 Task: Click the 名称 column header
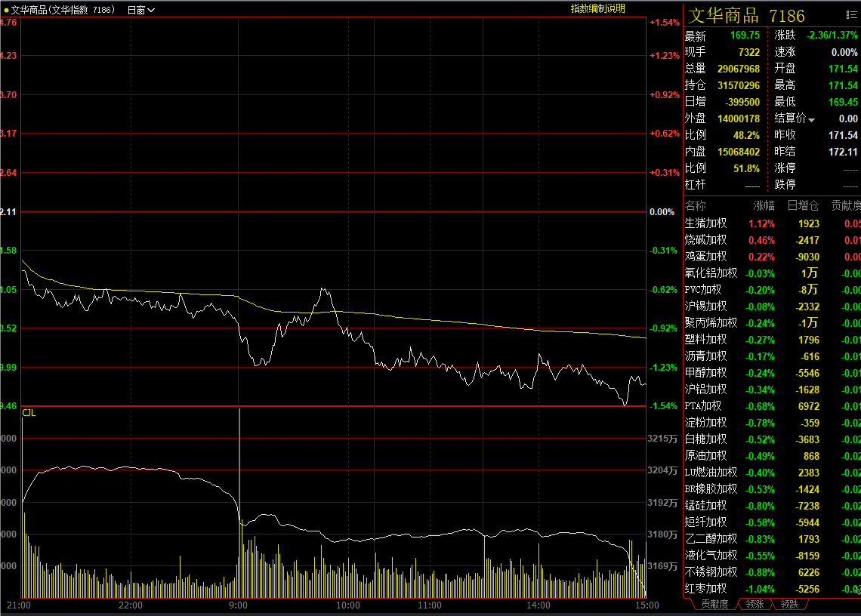coord(696,206)
